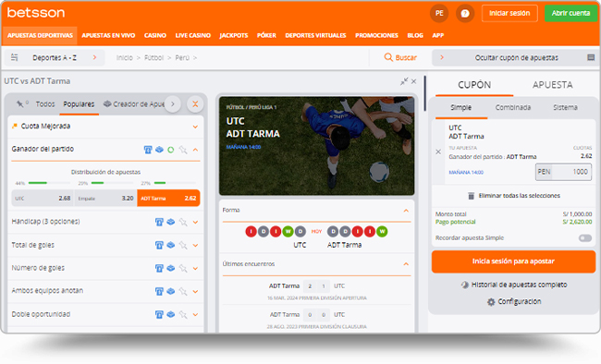The image size is (601, 364).
Task: Expand the Ambos equipos anotan chevron
Action: (x=195, y=291)
